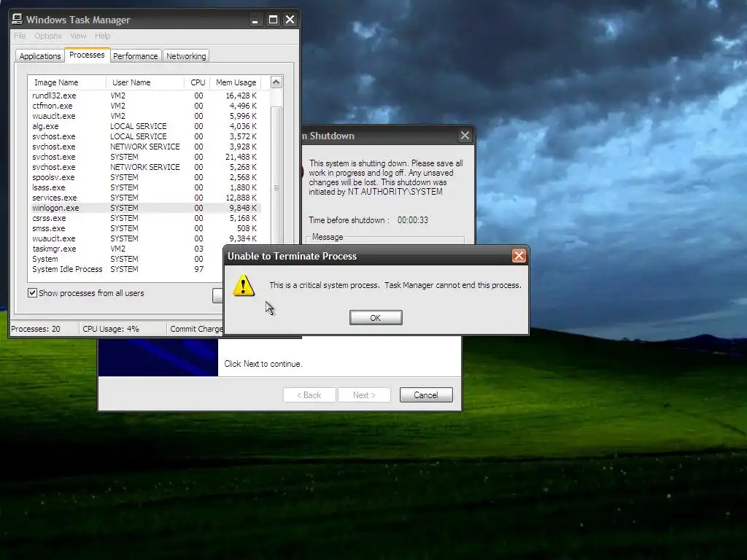Select wuauclt.exe run by SYSTEM

point(145,238)
